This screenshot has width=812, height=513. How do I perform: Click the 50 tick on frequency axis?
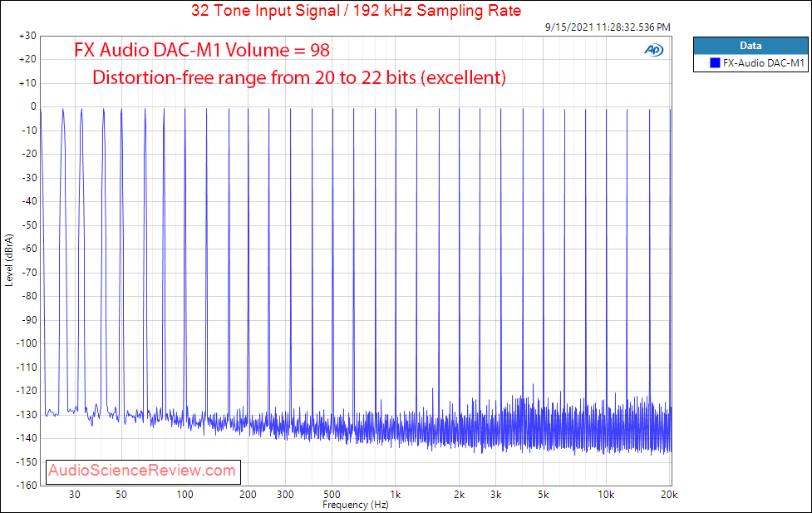point(121,495)
